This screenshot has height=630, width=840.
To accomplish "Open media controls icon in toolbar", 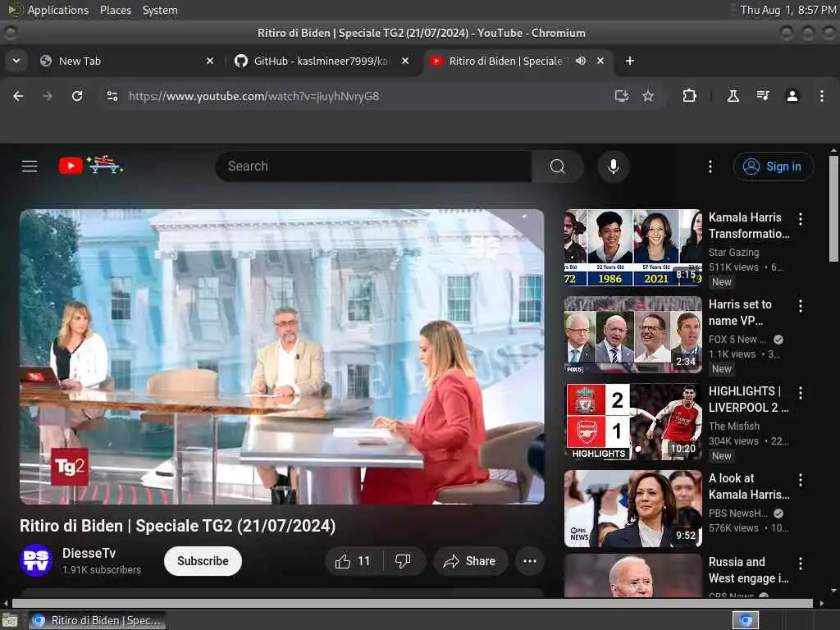I will 763,96.
